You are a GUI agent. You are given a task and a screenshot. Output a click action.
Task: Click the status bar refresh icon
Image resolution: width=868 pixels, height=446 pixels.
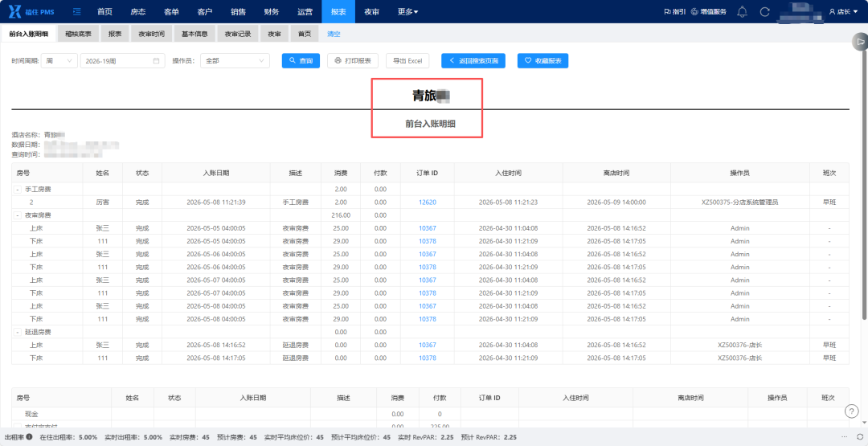pyautogui.click(x=860, y=436)
